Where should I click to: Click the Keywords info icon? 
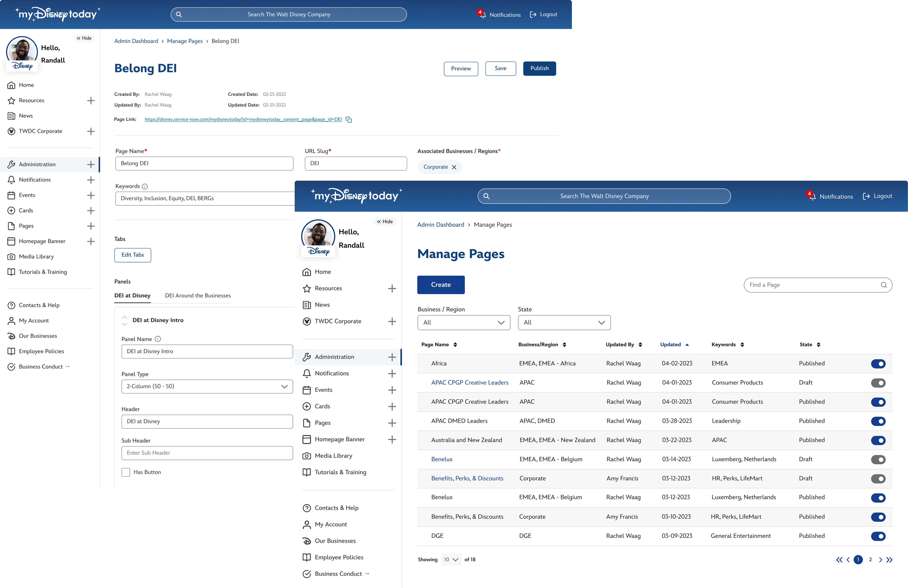tap(145, 187)
